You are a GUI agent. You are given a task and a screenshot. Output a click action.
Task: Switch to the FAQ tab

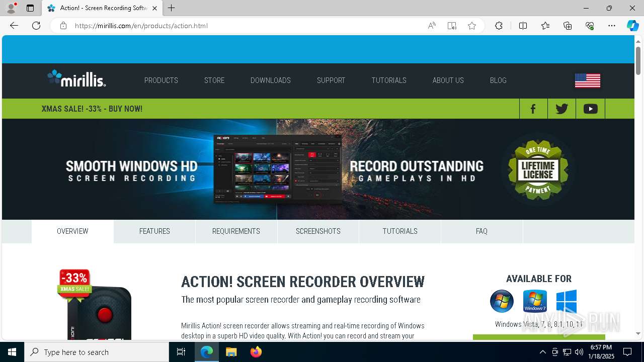[481, 231]
